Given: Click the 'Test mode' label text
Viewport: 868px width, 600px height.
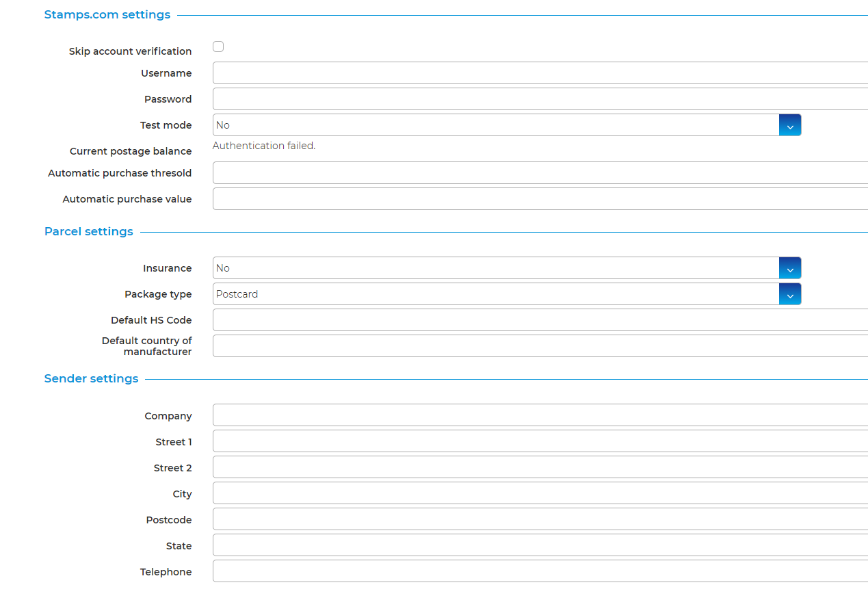Looking at the screenshot, I should pos(166,125).
